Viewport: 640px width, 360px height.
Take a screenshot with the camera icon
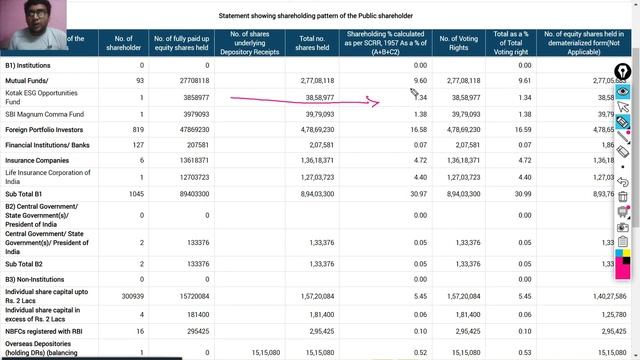tap(622, 227)
